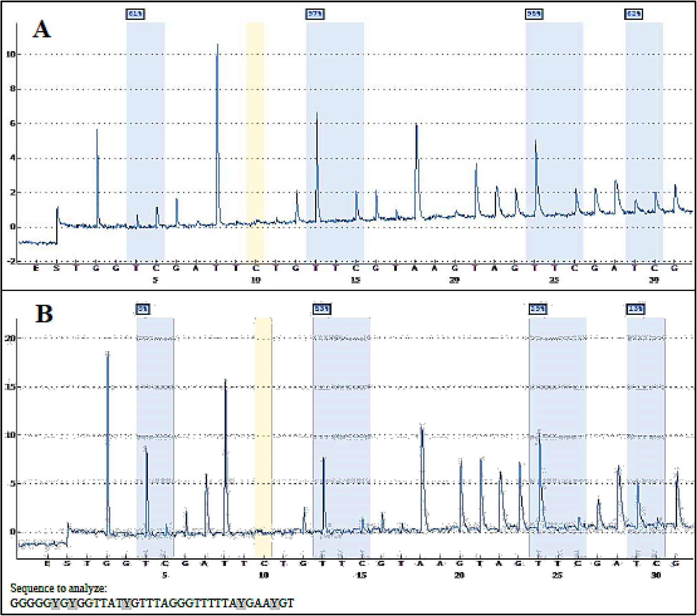Image resolution: width=697 pixels, height=616 pixels.
Task: Select the panel label A
Action: click(x=42, y=29)
